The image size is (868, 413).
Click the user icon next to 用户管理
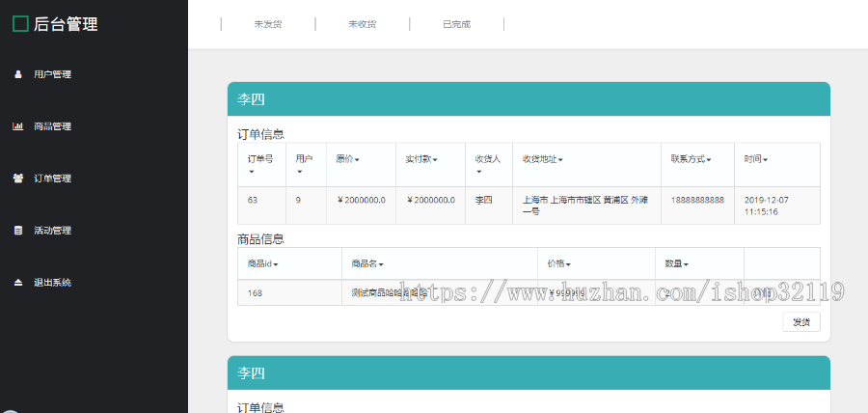click(x=17, y=74)
